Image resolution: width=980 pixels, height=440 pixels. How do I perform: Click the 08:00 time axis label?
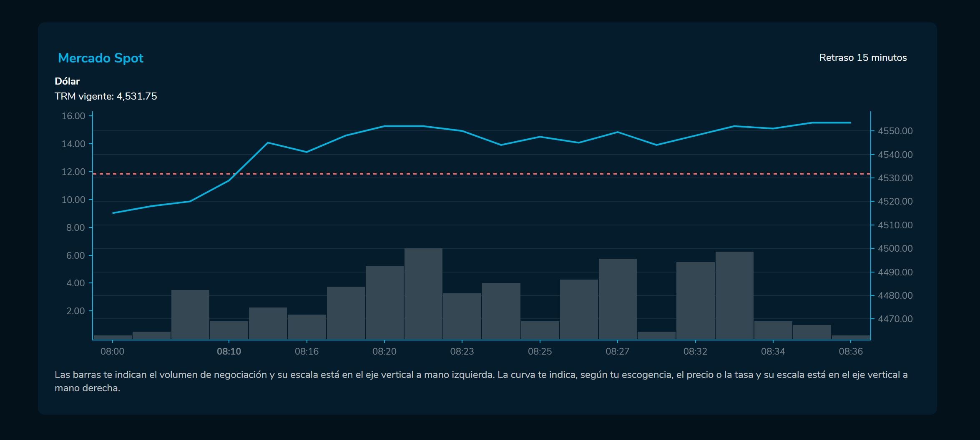112,351
